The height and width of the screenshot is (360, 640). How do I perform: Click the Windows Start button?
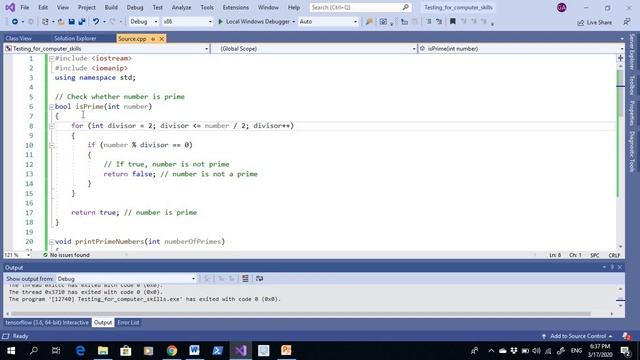tap(11, 351)
